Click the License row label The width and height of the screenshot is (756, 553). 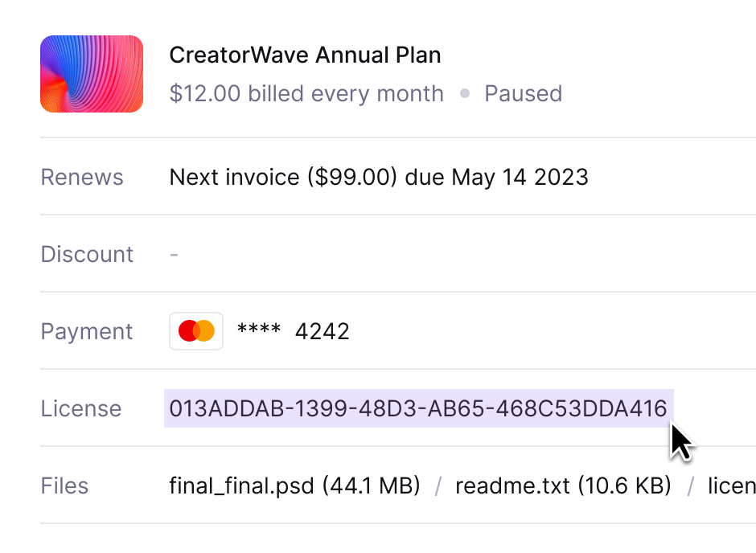pyautogui.click(x=81, y=408)
